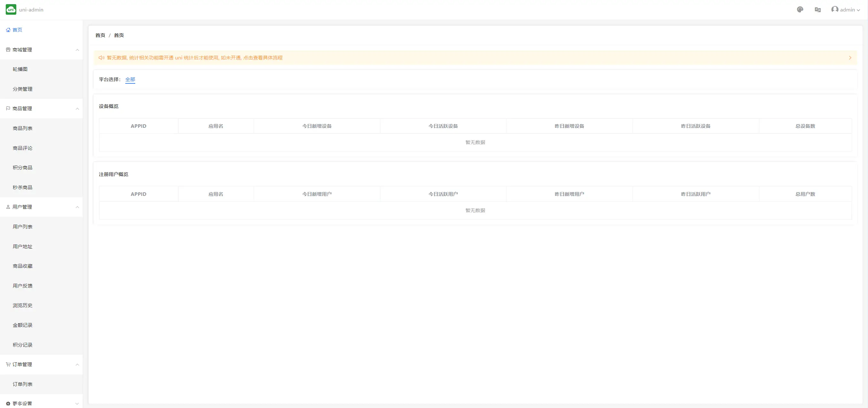This screenshot has width=868, height=408.
Task: Expand the 更多设置 menu chevron
Action: (77, 404)
